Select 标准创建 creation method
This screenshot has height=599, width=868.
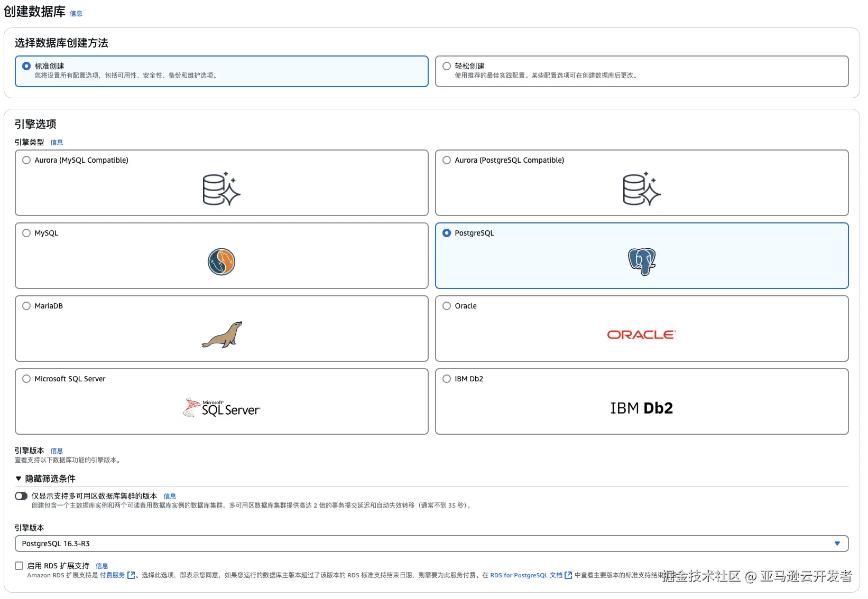tap(26, 66)
